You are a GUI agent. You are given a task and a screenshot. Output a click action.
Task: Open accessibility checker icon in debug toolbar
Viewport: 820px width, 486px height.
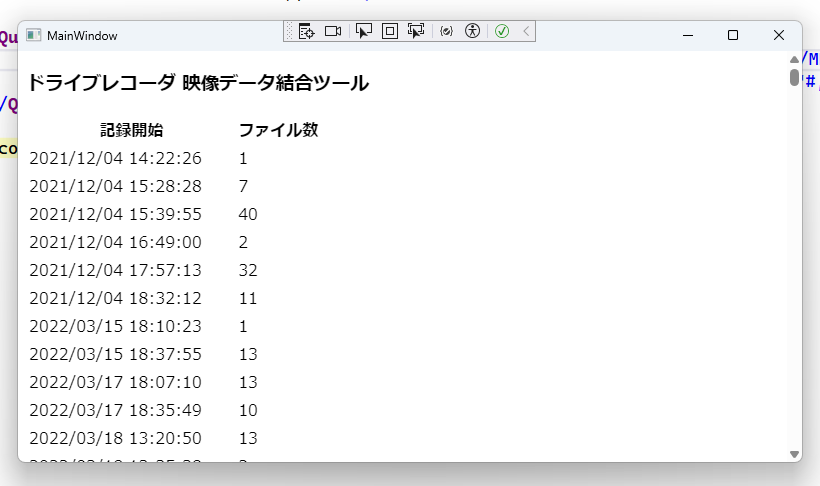472,31
